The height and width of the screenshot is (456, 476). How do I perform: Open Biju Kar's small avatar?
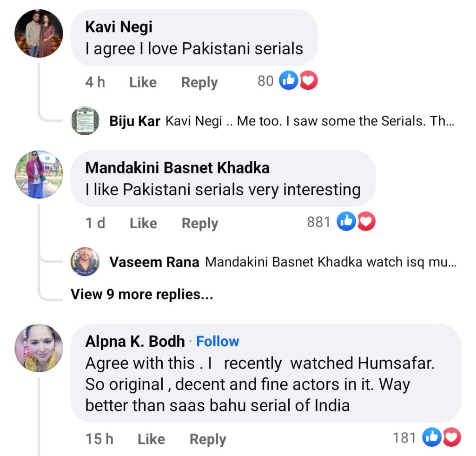coord(85,120)
